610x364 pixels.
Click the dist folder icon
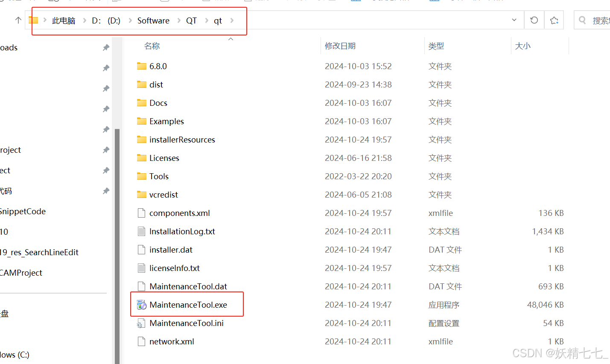[142, 84]
